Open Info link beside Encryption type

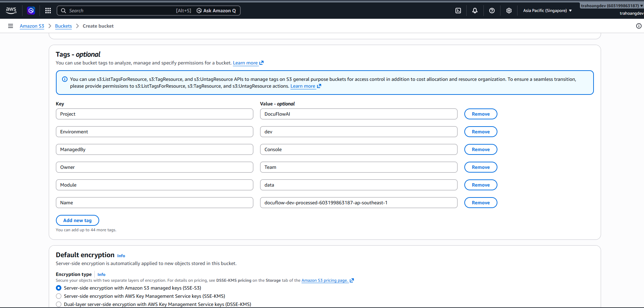coord(101,275)
